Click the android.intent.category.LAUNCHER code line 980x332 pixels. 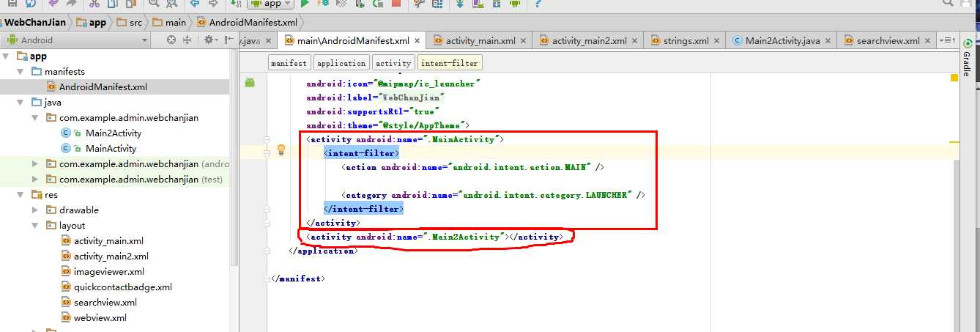(x=494, y=195)
